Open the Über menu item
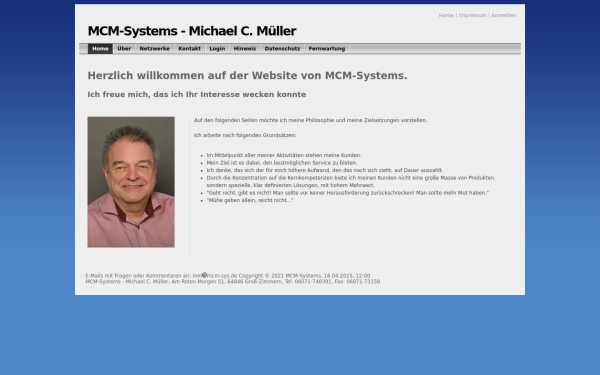Screen dimensions: 600x375 click(124, 49)
